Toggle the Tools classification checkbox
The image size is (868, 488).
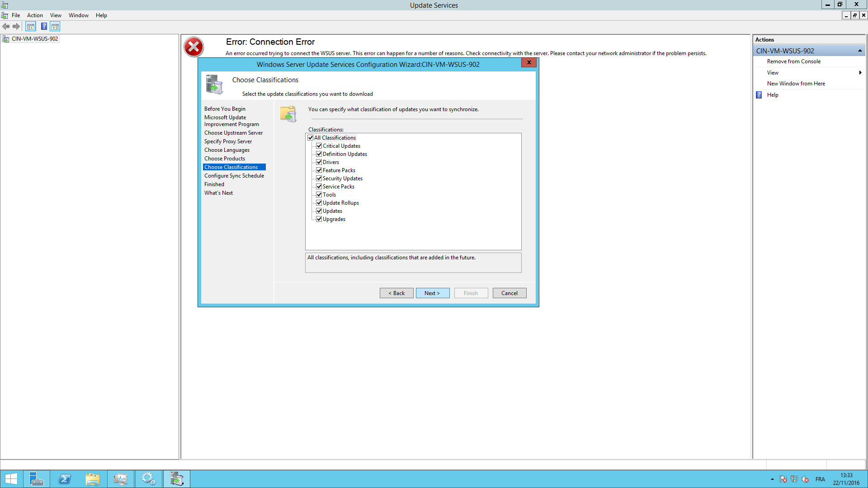[x=319, y=195]
